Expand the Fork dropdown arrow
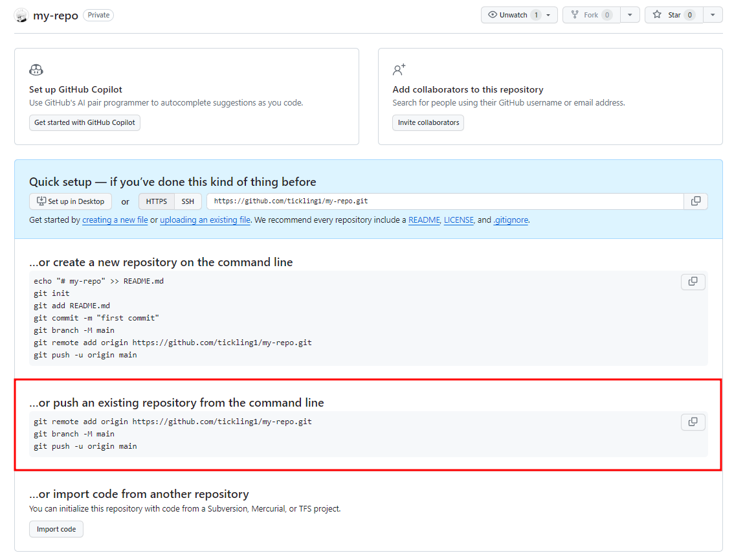Image resolution: width=756 pixels, height=553 pixels. (630, 15)
